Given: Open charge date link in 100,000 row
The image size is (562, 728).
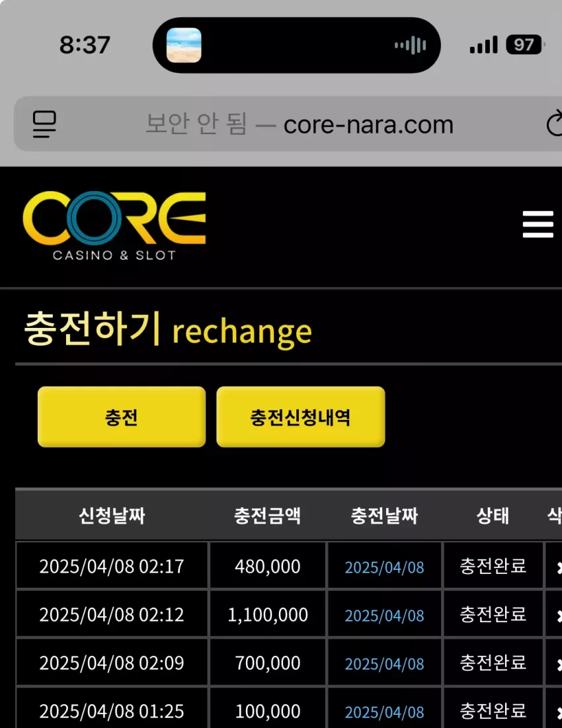Looking at the screenshot, I should coord(384,712).
